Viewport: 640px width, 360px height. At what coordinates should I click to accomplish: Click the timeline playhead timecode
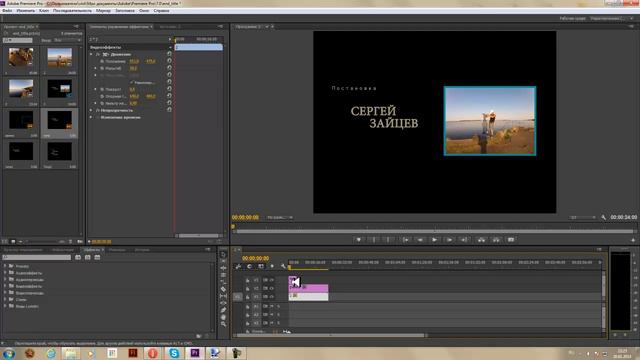point(256,258)
